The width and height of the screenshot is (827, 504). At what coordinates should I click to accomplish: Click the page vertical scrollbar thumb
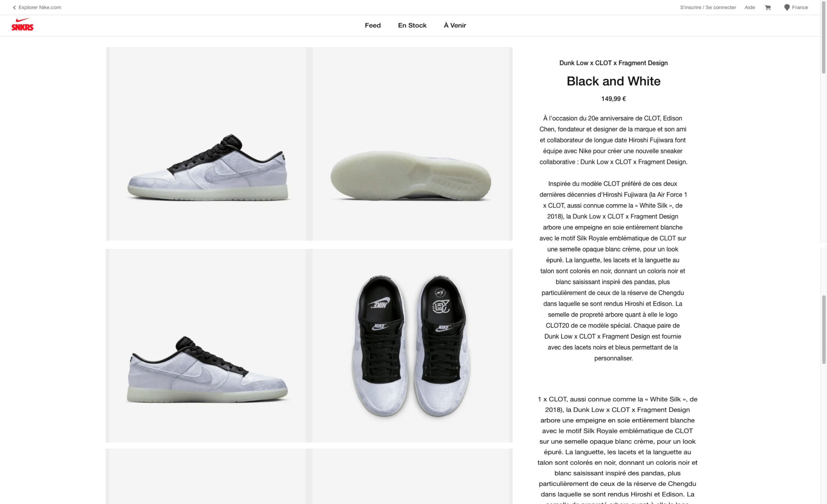coord(823,37)
